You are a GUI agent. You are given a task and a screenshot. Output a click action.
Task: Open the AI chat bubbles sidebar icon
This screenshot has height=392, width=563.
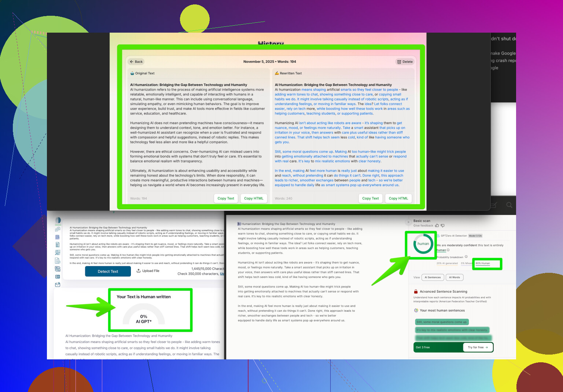pyautogui.click(x=58, y=229)
